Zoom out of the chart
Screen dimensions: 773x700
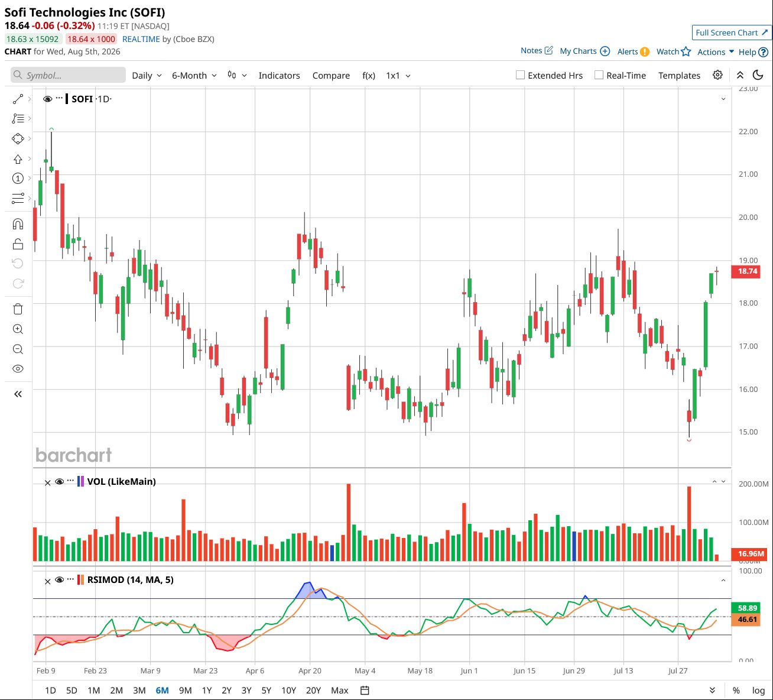coord(18,349)
